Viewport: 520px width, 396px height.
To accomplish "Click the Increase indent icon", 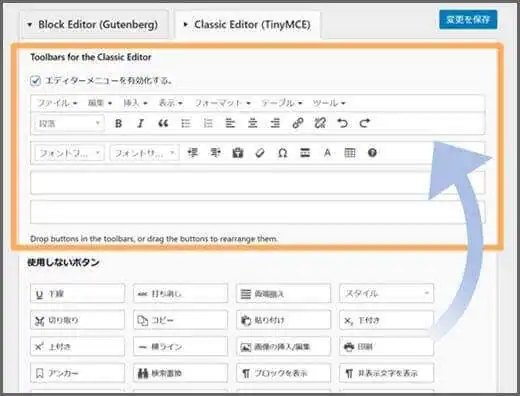I will click(215, 153).
